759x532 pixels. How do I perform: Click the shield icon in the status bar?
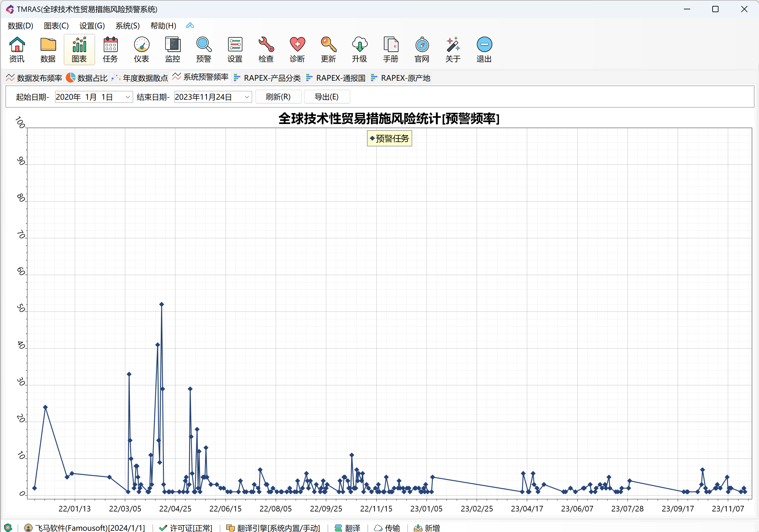tap(8, 527)
